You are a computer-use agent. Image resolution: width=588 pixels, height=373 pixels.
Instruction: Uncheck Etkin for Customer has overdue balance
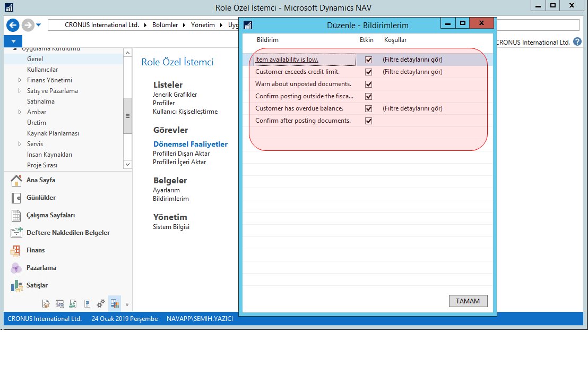click(x=369, y=108)
